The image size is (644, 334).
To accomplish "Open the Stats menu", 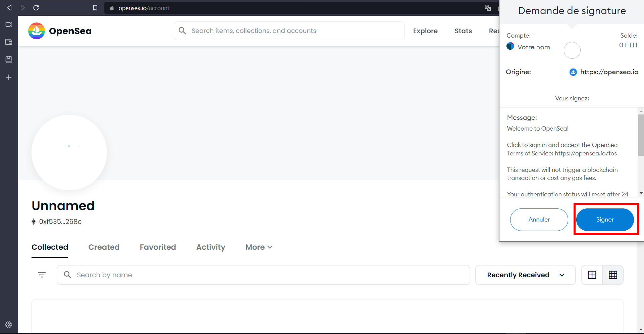I will click(463, 31).
